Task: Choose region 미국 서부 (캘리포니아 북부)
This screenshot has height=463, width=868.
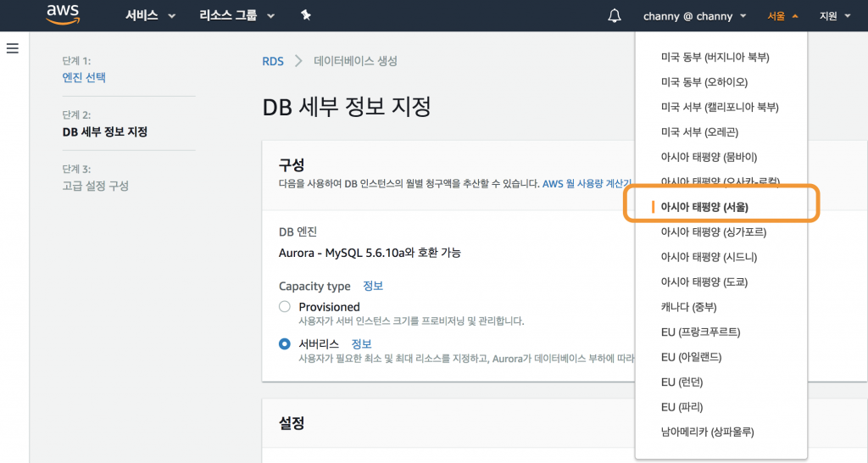Action: coord(720,107)
